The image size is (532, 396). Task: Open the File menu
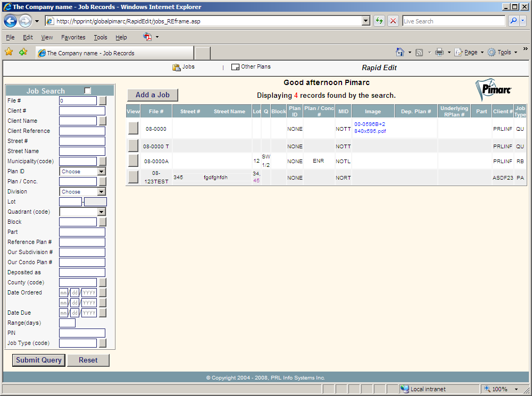click(10, 37)
